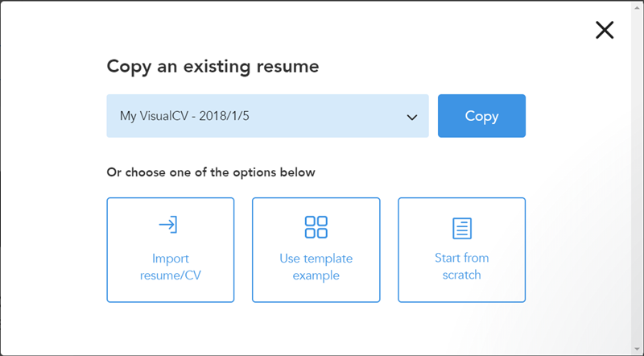Open the My VisualCV resume selector
The width and height of the screenshot is (644, 356).
(x=267, y=116)
